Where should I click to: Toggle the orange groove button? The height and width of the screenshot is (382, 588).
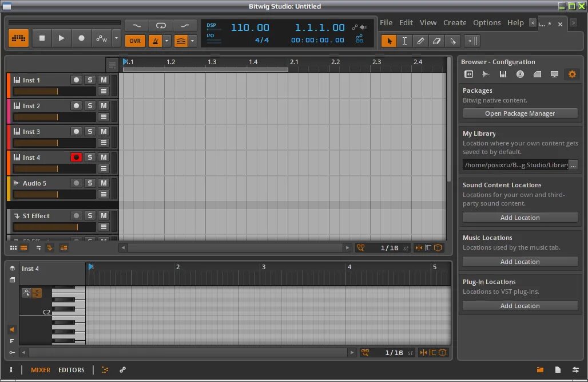coord(181,41)
